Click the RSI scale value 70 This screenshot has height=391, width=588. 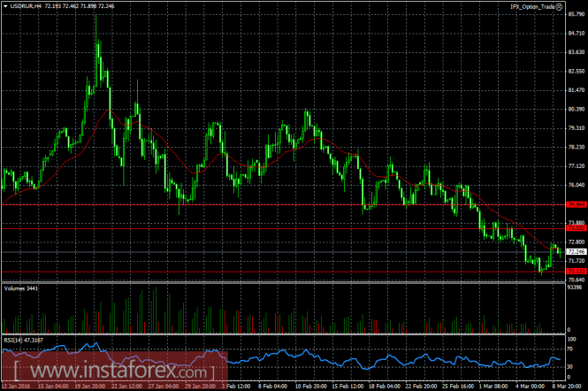pyautogui.click(x=570, y=349)
